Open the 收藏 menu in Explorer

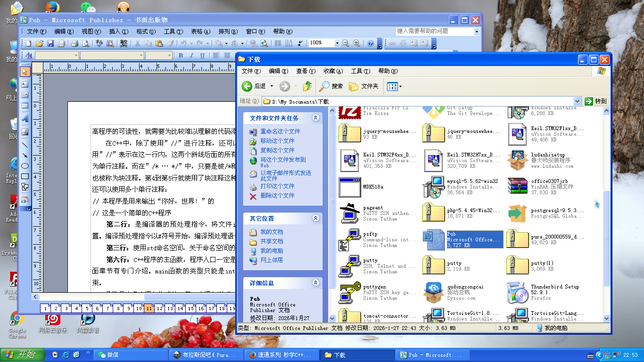pos(333,71)
